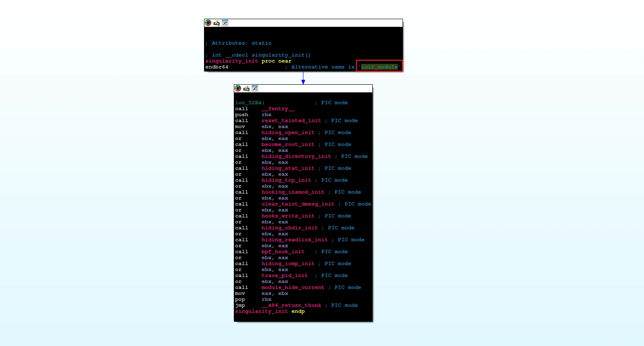
Task: Click the edit icon on the loc_52B4 block
Action: (x=246, y=89)
